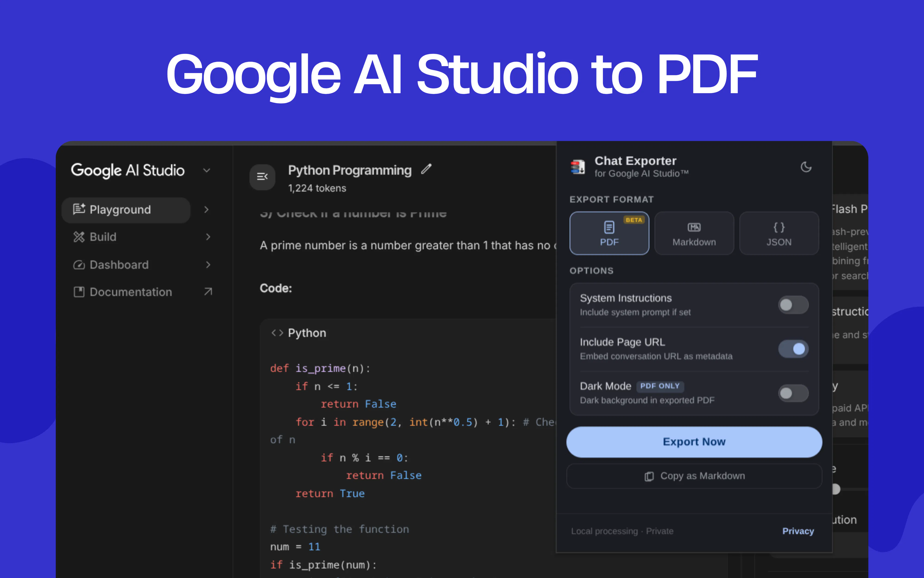Select the Markdown export format

click(x=694, y=233)
